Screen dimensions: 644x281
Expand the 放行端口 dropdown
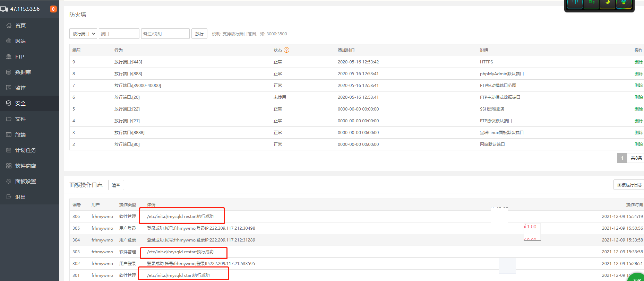83,34
